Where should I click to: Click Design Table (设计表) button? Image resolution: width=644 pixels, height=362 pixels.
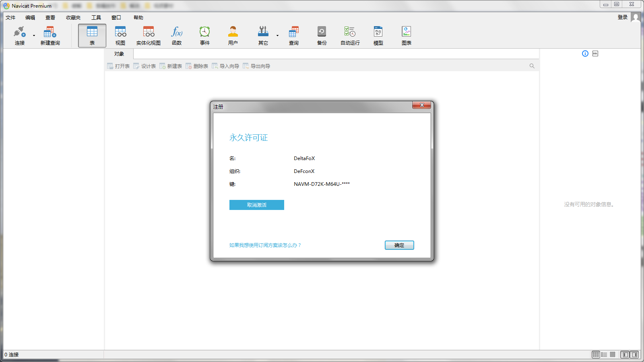[x=144, y=66]
